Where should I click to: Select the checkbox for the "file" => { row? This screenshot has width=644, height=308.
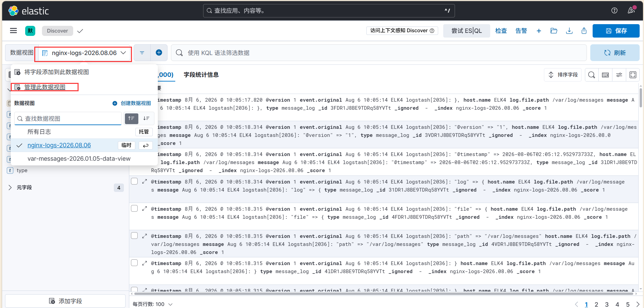click(x=134, y=208)
